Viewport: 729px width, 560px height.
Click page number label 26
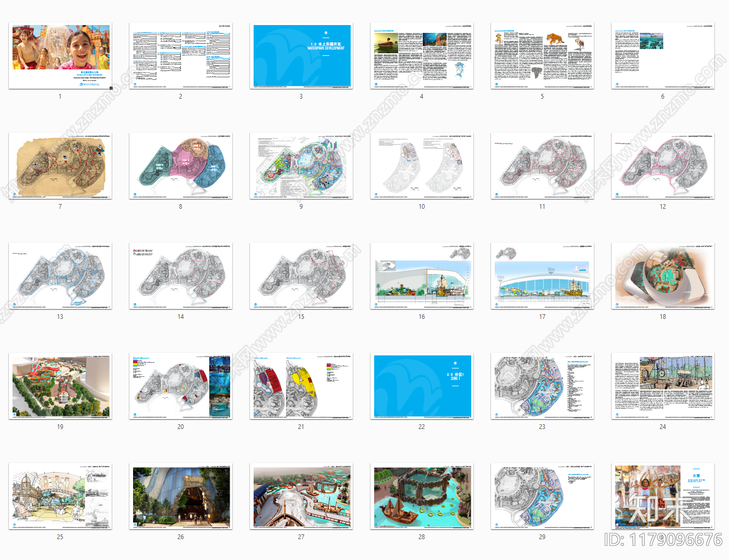point(181,537)
